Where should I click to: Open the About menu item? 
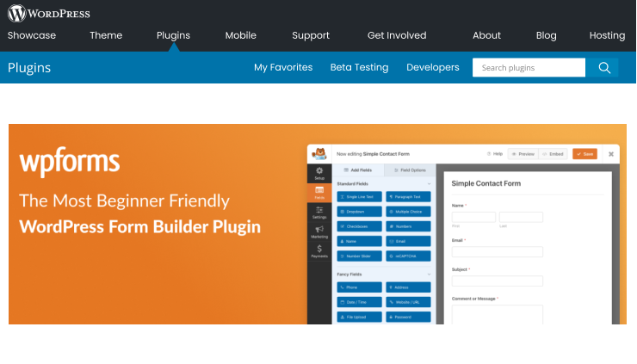(486, 35)
